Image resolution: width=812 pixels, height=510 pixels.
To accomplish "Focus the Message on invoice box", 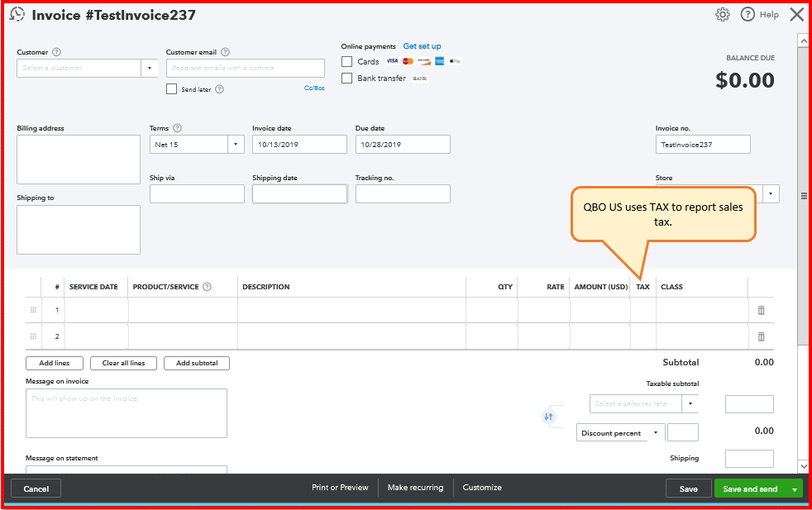I will point(127,413).
